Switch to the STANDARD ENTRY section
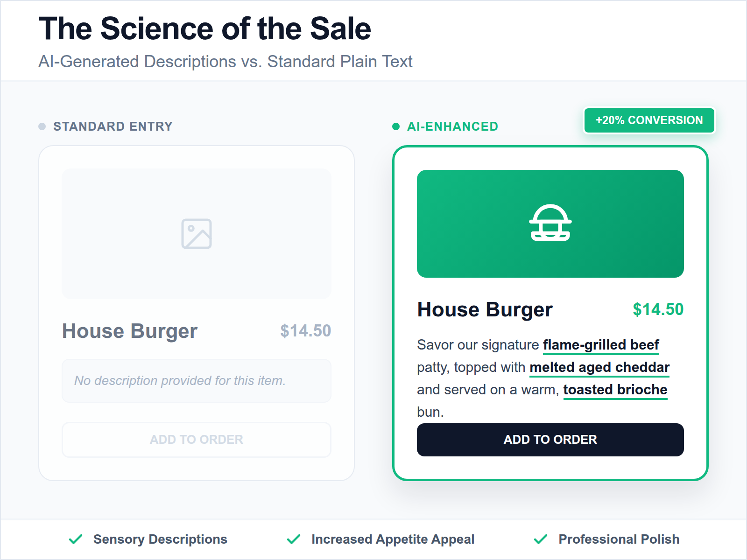This screenshot has height=560, width=747. point(113,126)
